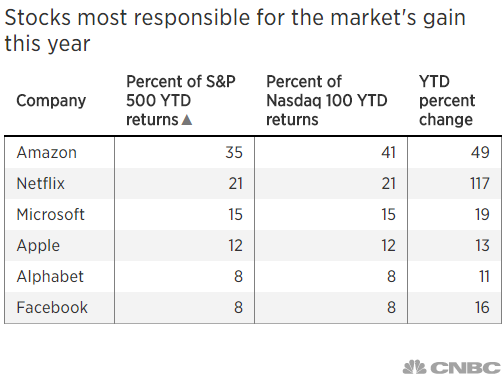This screenshot has width=504, height=382.
Task: Click Amazon's Nasdaq 100 value 41
Action: [388, 152]
